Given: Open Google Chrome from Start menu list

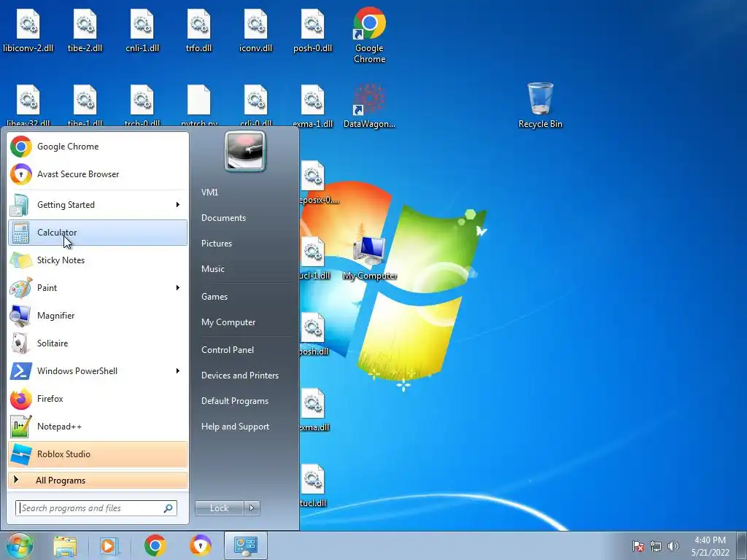Looking at the screenshot, I should [98, 147].
